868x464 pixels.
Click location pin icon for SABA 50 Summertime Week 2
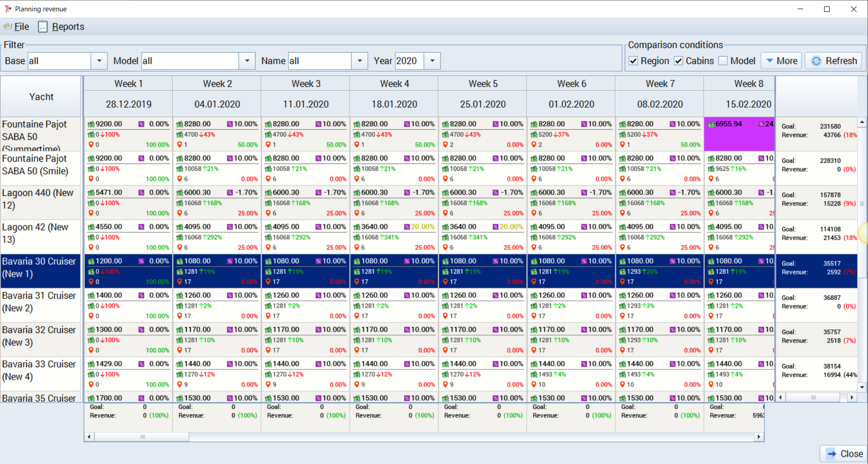pos(180,144)
